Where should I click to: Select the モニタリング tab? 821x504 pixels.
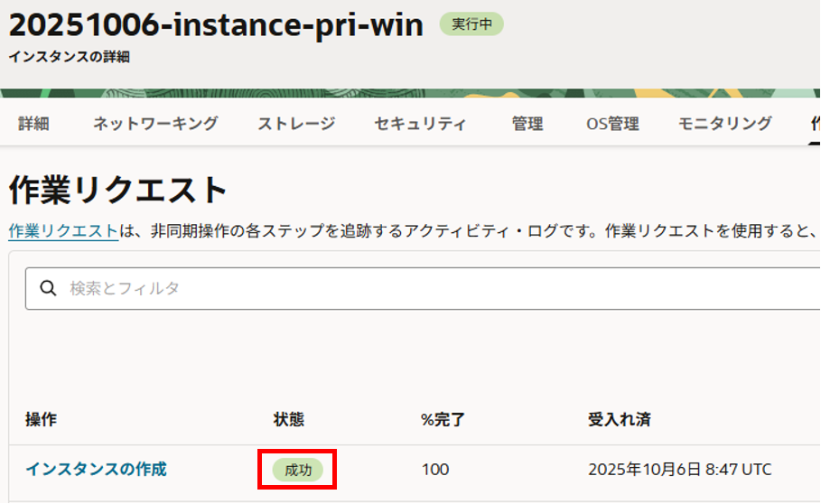(725, 124)
